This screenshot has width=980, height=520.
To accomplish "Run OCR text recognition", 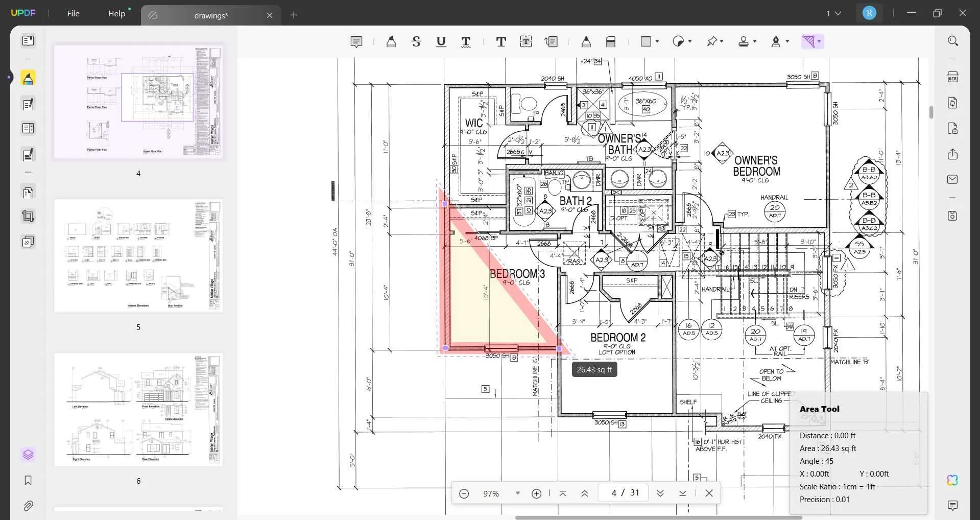I will [952, 77].
